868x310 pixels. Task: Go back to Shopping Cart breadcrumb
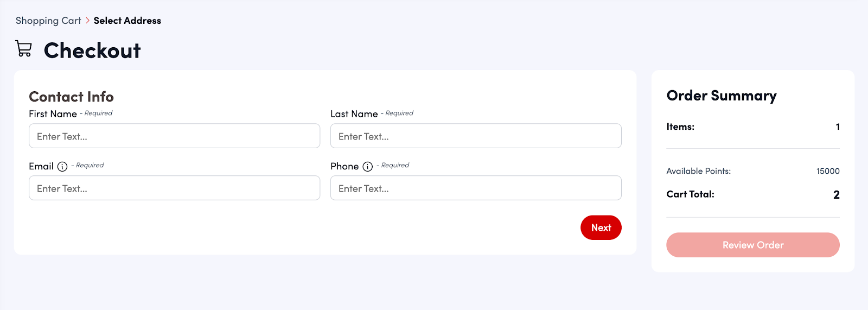click(48, 21)
